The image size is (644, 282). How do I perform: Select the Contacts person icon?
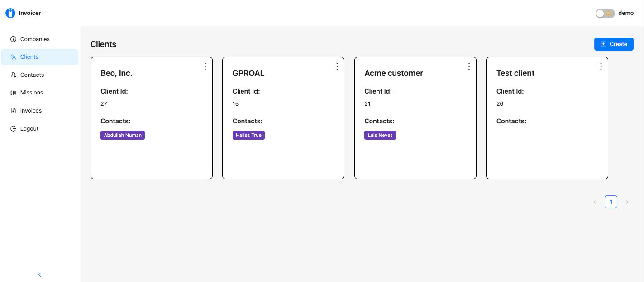(13, 75)
